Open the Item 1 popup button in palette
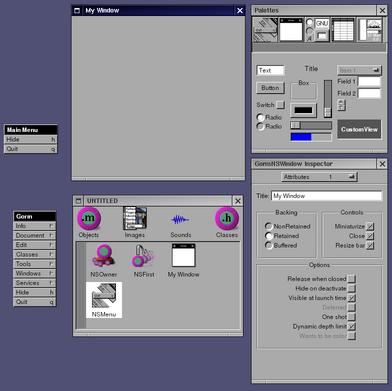 point(359,70)
